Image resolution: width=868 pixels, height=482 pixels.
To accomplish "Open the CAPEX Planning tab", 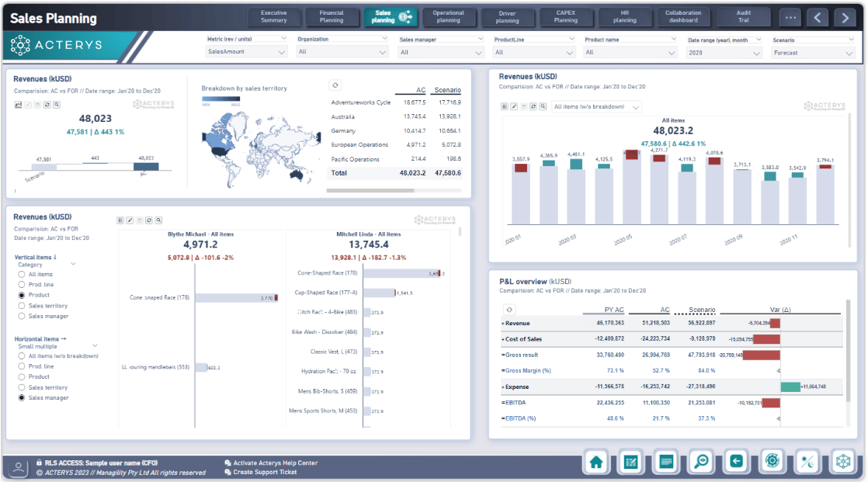I will coord(566,16).
